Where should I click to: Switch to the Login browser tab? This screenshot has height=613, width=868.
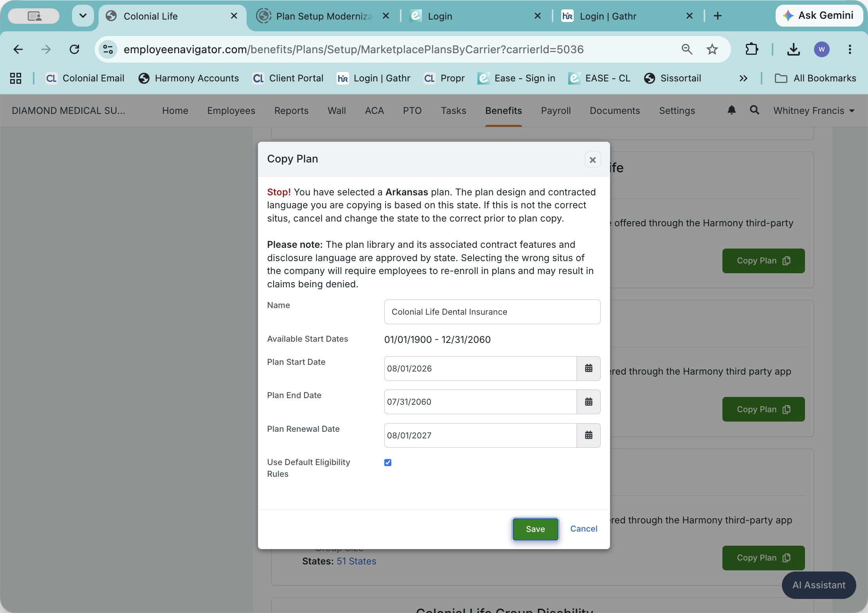pos(476,16)
